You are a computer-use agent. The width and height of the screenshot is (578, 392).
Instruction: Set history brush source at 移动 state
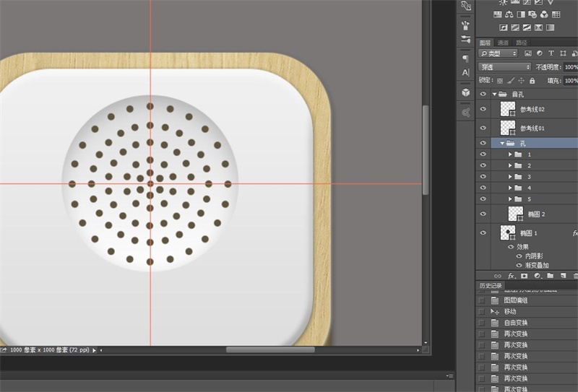tap(482, 311)
